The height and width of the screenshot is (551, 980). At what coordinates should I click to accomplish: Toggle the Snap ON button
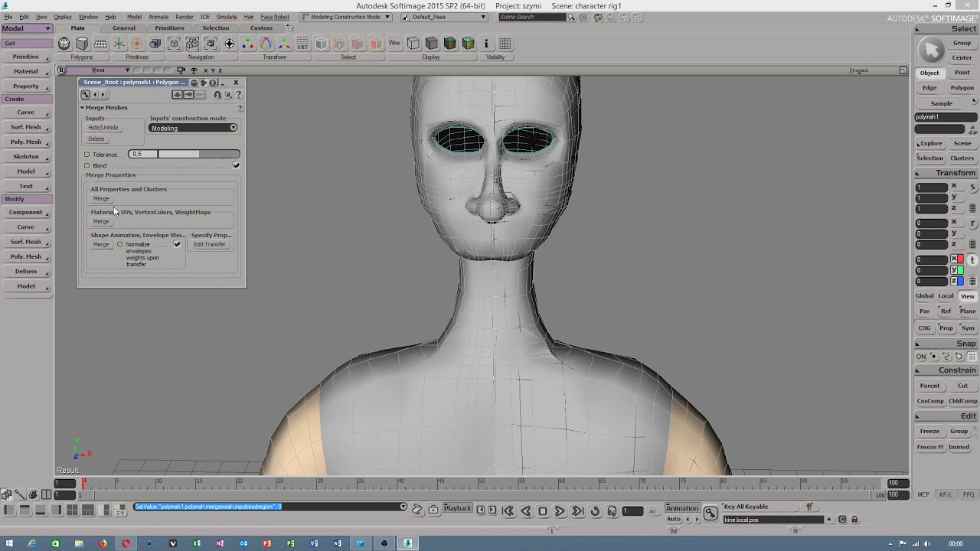[x=921, y=357]
